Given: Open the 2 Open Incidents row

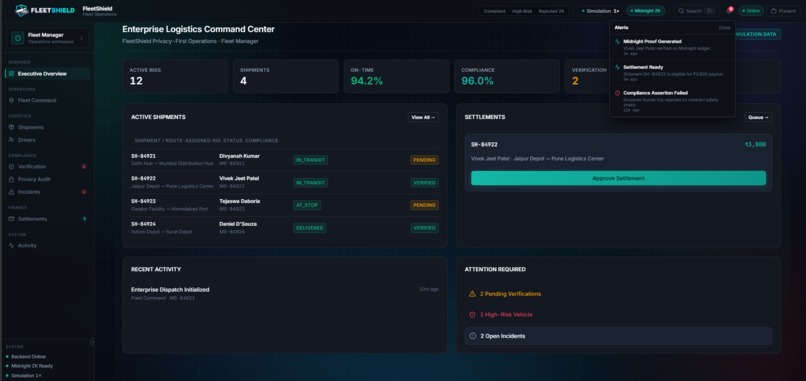Looking at the screenshot, I should click(618, 336).
